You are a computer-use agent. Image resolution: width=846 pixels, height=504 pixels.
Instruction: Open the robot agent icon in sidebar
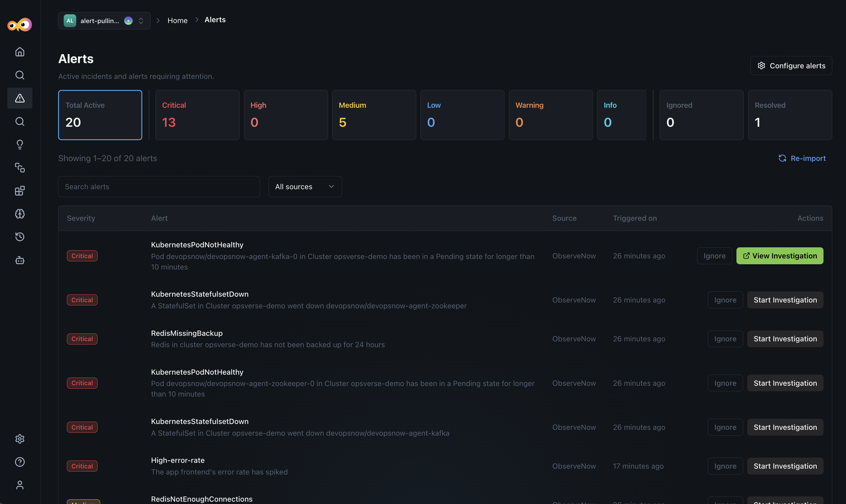(20, 260)
